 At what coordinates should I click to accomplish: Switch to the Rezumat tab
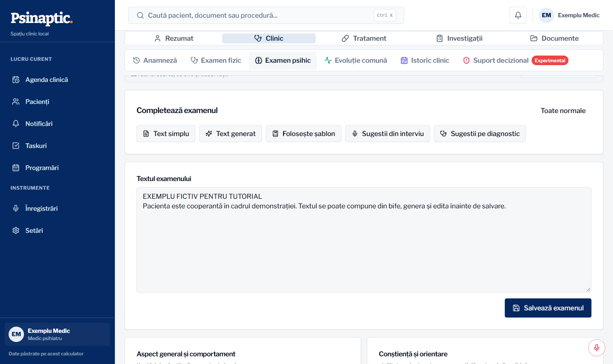(174, 38)
